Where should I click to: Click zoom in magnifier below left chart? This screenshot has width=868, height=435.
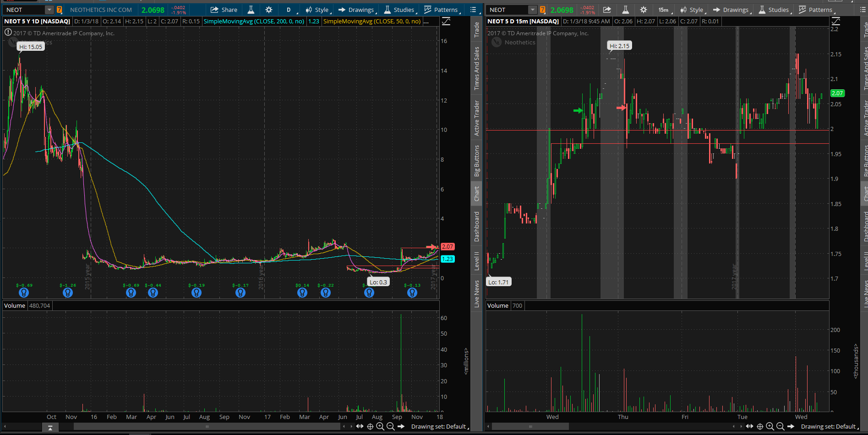[x=380, y=426]
